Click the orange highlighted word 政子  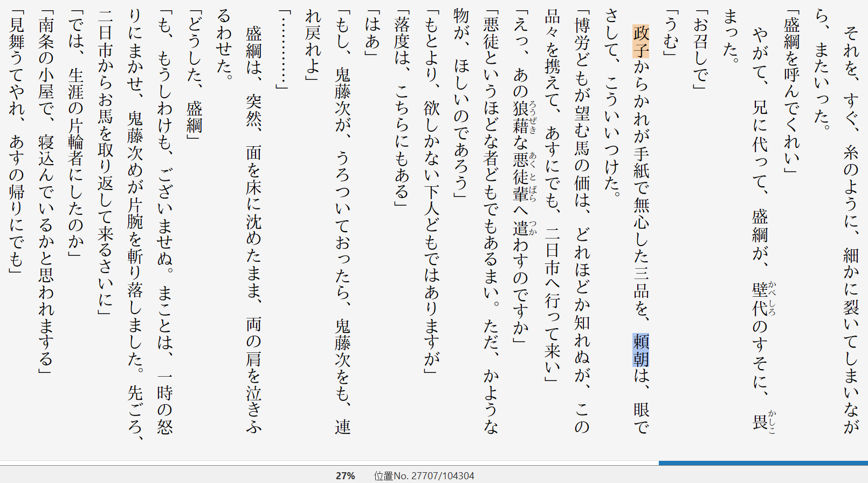point(641,42)
